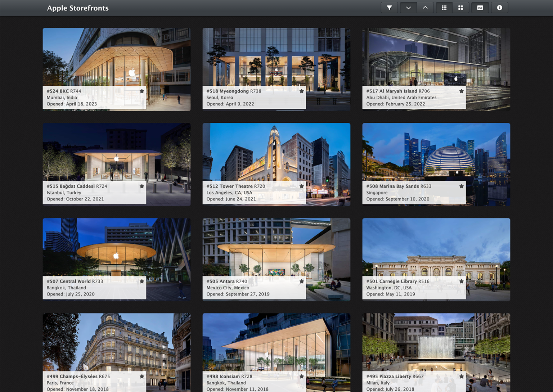Click the "#507 Central World R733" title
Viewport: 553px width, 392px height.
(x=75, y=281)
